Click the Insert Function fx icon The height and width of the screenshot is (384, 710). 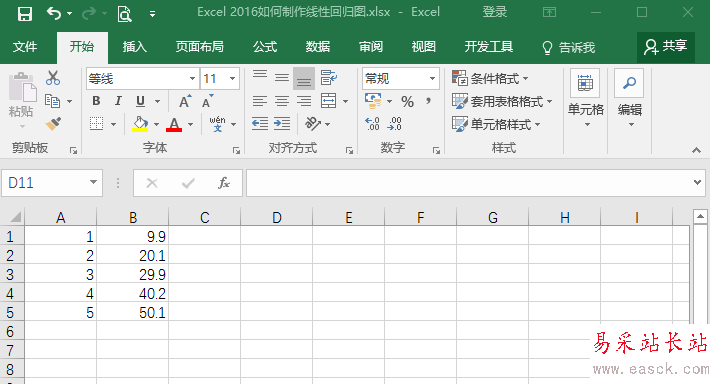point(224,183)
